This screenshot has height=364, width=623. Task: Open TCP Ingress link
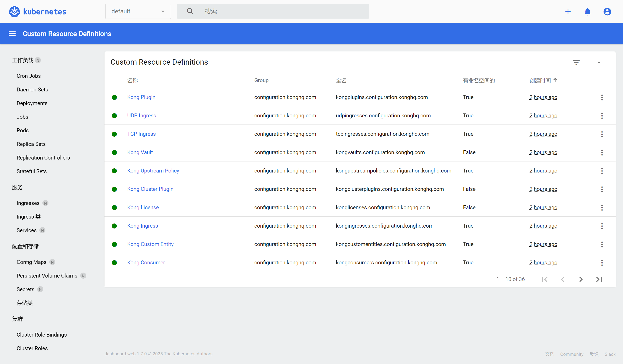[141, 134]
